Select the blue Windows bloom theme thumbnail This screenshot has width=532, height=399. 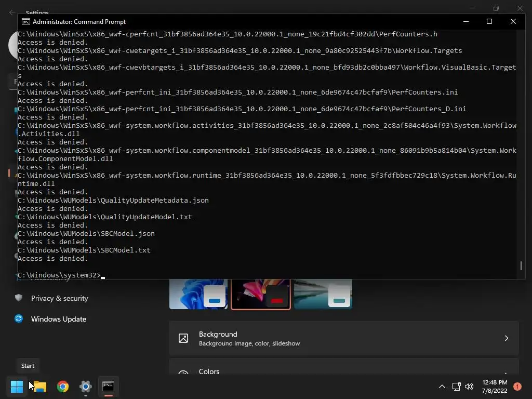[x=198, y=294]
